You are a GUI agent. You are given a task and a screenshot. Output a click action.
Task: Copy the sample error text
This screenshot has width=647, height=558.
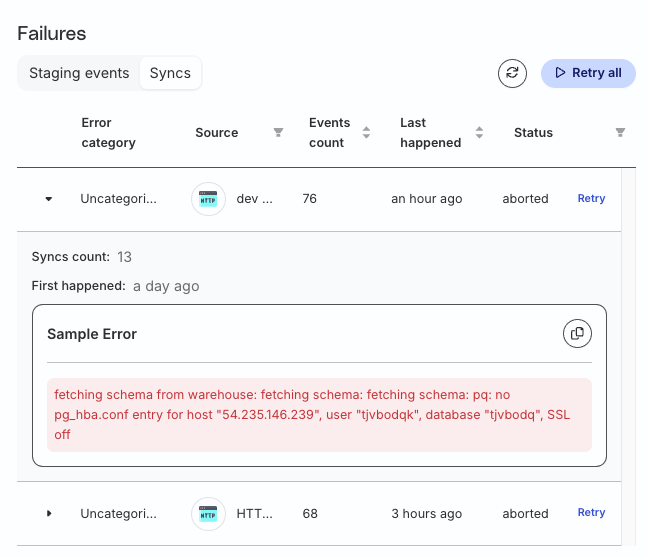point(577,333)
